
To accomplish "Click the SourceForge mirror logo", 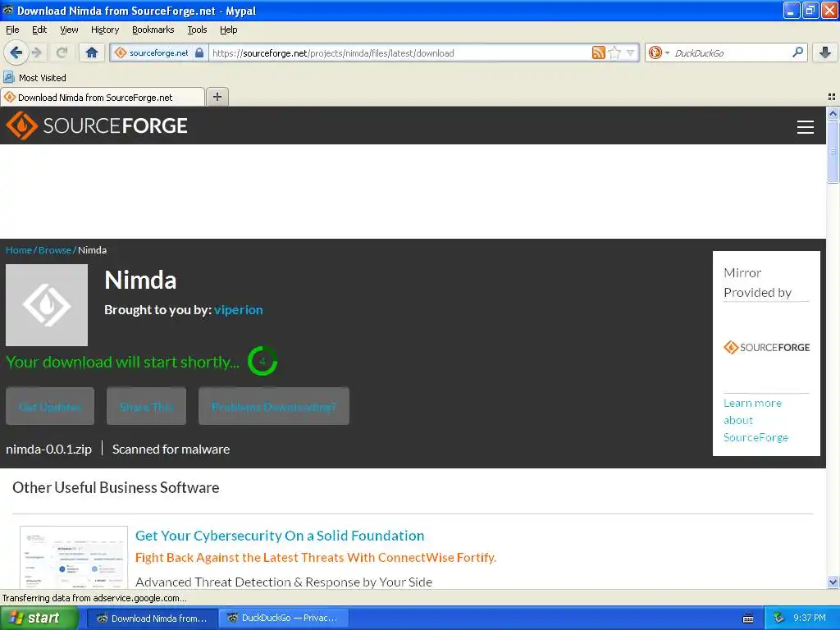I will pyautogui.click(x=766, y=347).
